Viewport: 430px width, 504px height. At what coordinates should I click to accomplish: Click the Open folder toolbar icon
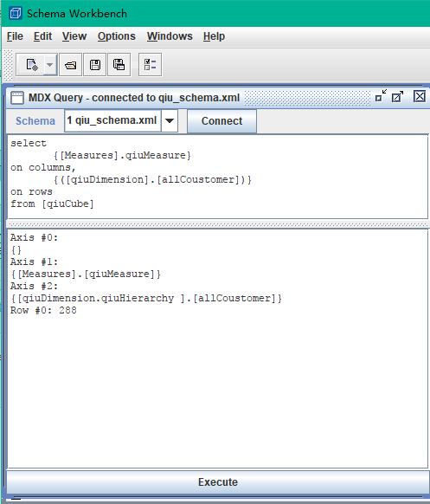pos(71,65)
